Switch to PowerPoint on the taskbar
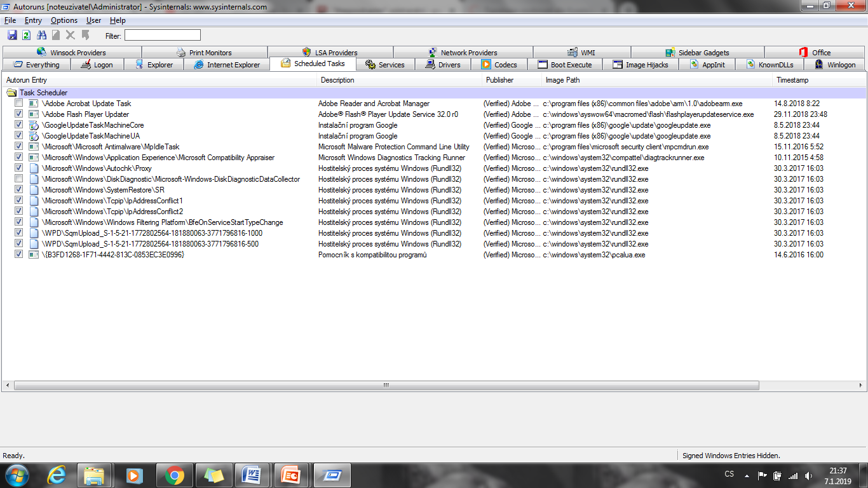 point(292,475)
